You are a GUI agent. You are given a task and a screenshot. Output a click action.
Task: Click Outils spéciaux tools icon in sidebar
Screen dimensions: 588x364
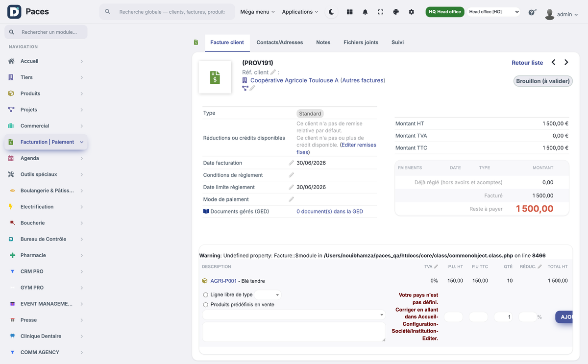click(x=11, y=174)
